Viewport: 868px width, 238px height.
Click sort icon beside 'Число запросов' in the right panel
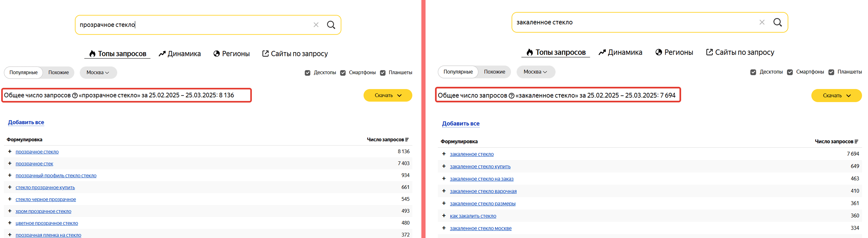856,141
